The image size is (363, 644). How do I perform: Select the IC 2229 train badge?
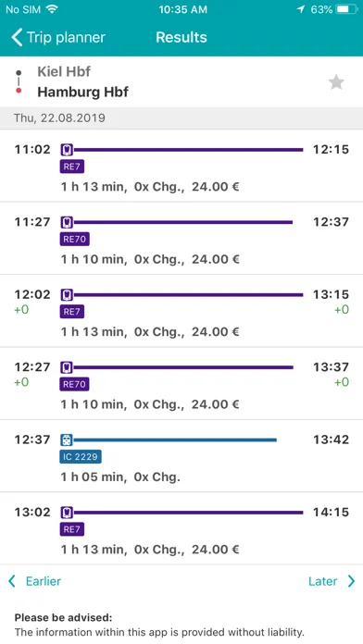[x=81, y=457]
